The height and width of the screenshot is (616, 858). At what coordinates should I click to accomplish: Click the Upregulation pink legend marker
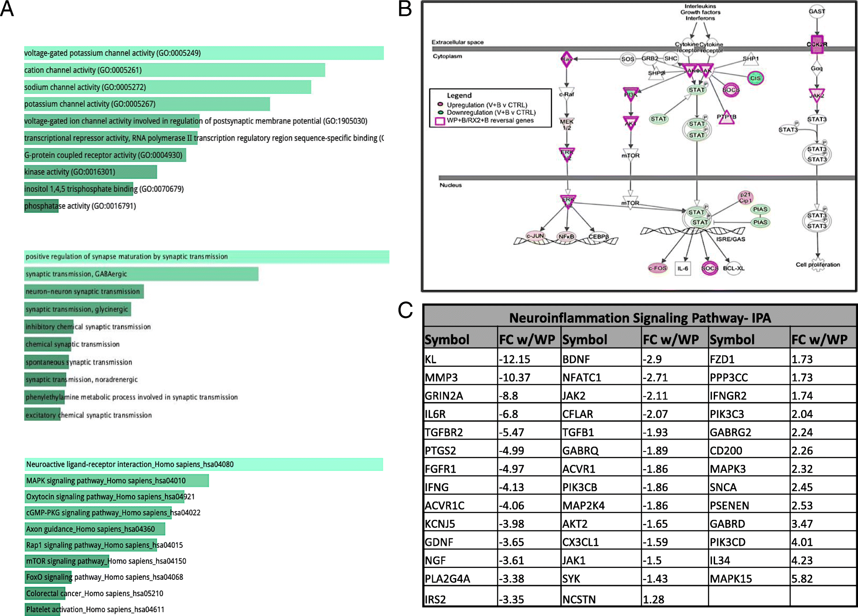(x=440, y=105)
